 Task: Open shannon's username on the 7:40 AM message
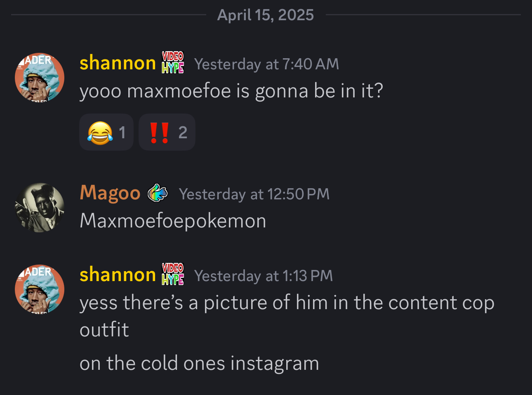pyautogui.click(x=118, y=63)
